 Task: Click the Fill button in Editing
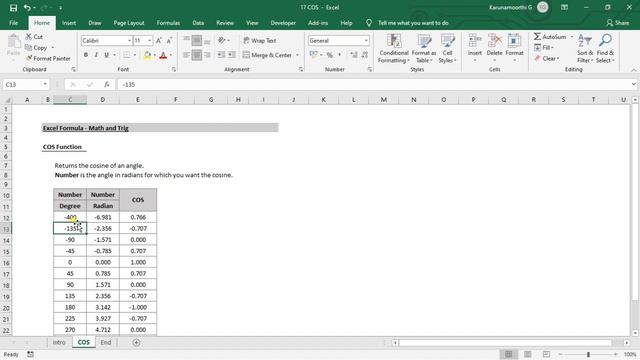[x=544, y=48]
